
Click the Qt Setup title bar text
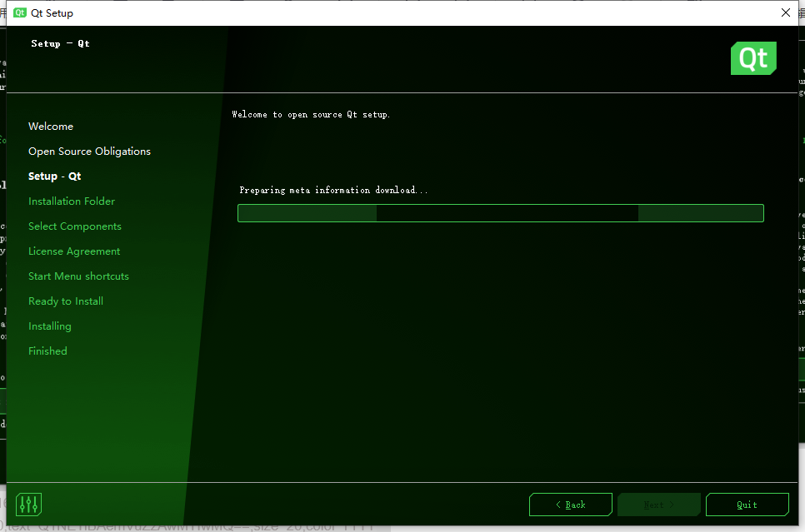tap(50, 12)
